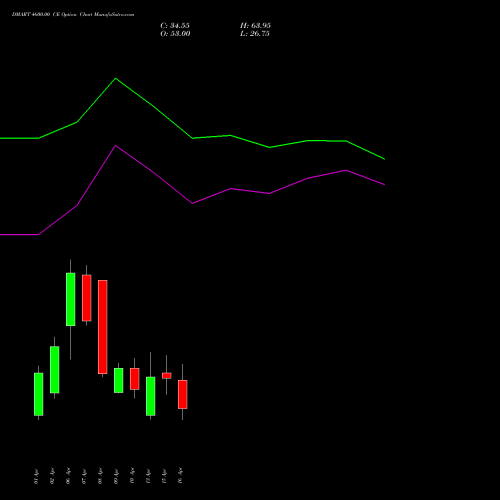Image resolution: width=500 pixels, height=500 pixels.
Task: Select the small red candlestick above 15 Apr
Action: [x=167, y=376]
